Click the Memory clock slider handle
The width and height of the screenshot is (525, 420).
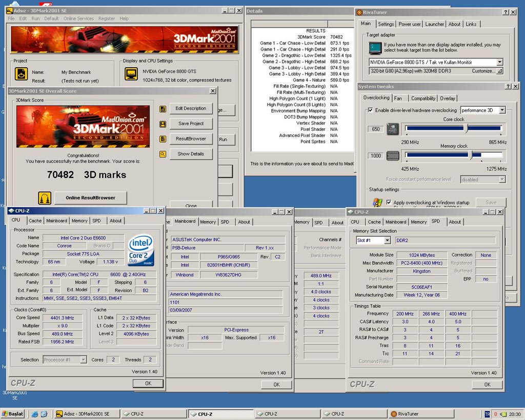click(471, 155)
